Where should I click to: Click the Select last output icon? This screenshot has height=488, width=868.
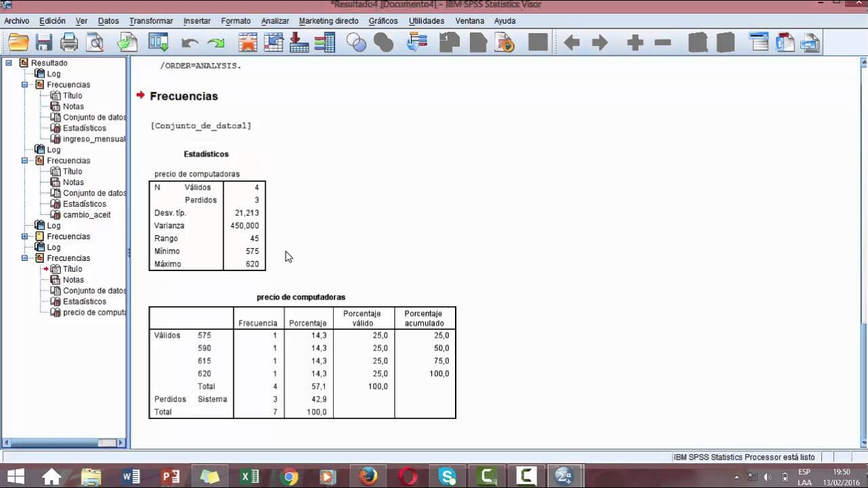pyautogui.click(x=416, y=43)
